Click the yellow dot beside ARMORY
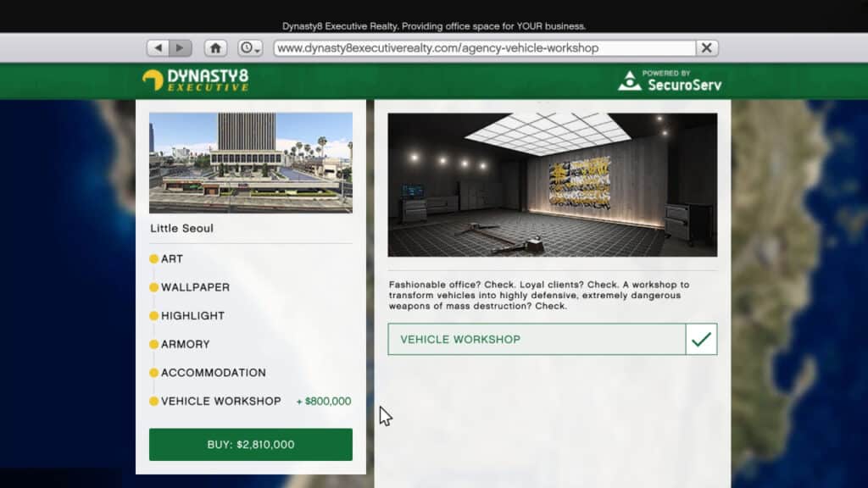This screenshot has height=488, width=868. click(x=154, y=344)
